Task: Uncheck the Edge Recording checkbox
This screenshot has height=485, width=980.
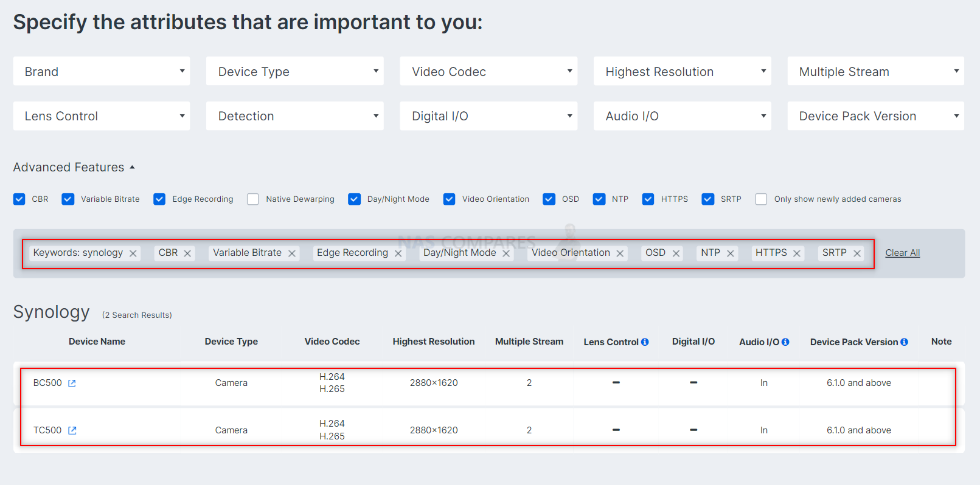Action: point(159,199)
